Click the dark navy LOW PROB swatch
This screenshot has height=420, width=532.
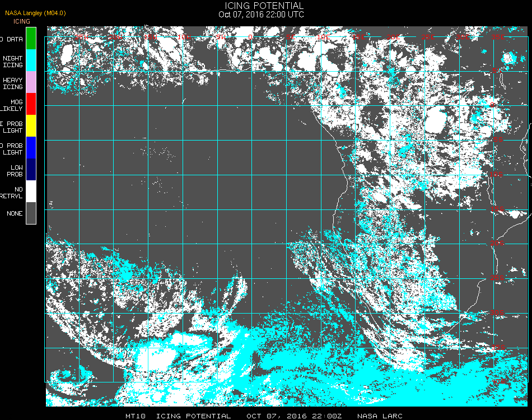click(x=31, y=170)
